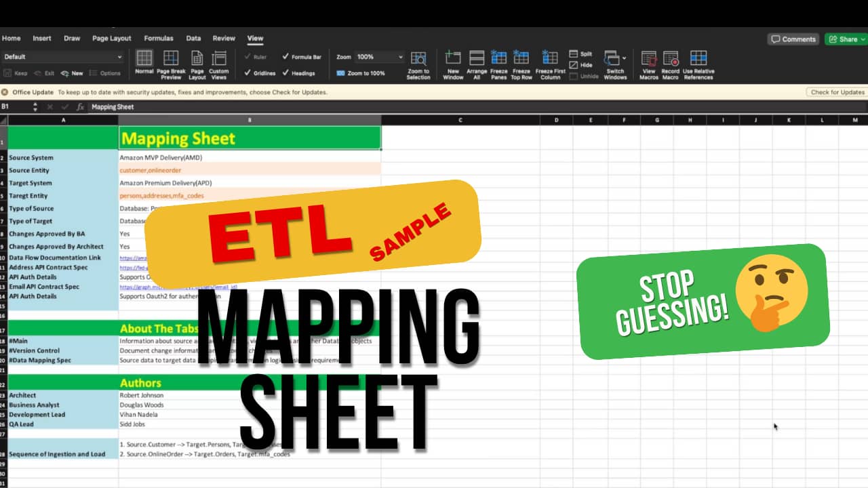Image resolution: width=868 pixels, height=488 pixels.
Task: Click the Switch Windows icon
Action: pos(612,58)
